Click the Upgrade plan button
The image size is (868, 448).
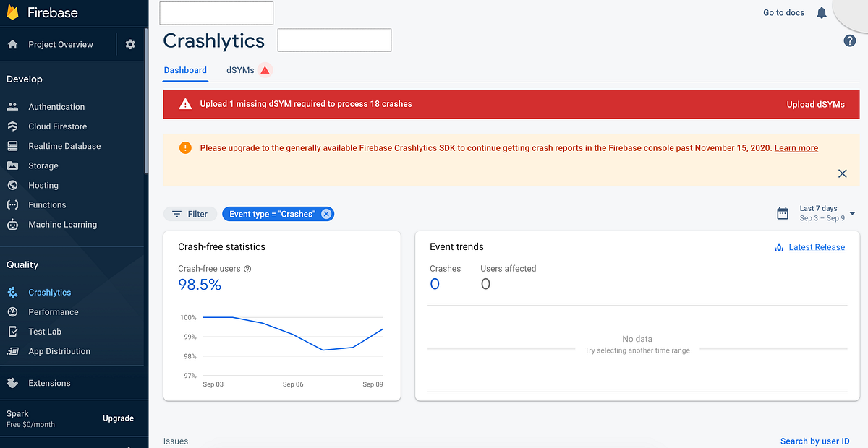118,418
